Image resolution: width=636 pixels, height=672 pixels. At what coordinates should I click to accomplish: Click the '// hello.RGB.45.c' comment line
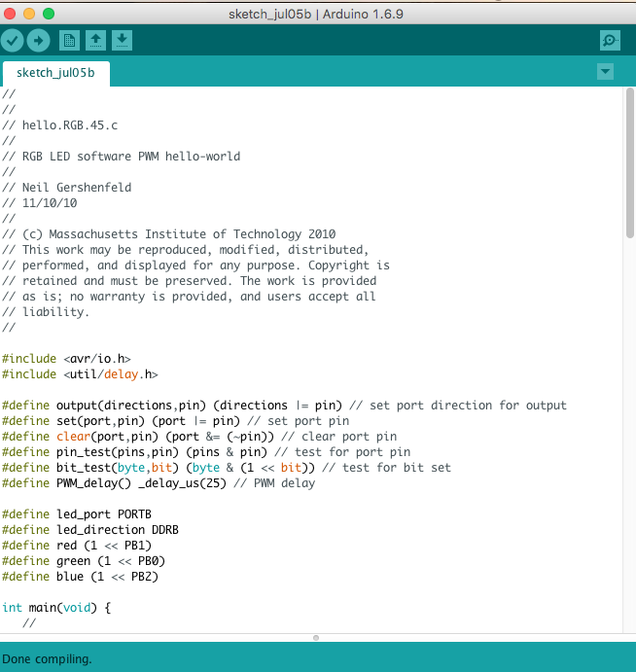tap(59, 125)
